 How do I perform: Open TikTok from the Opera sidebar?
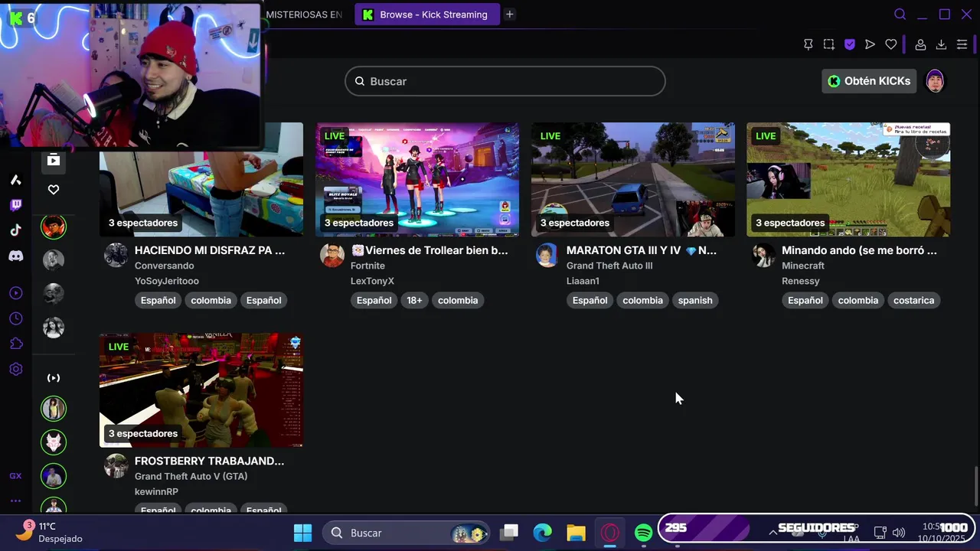tap(15, 230)
